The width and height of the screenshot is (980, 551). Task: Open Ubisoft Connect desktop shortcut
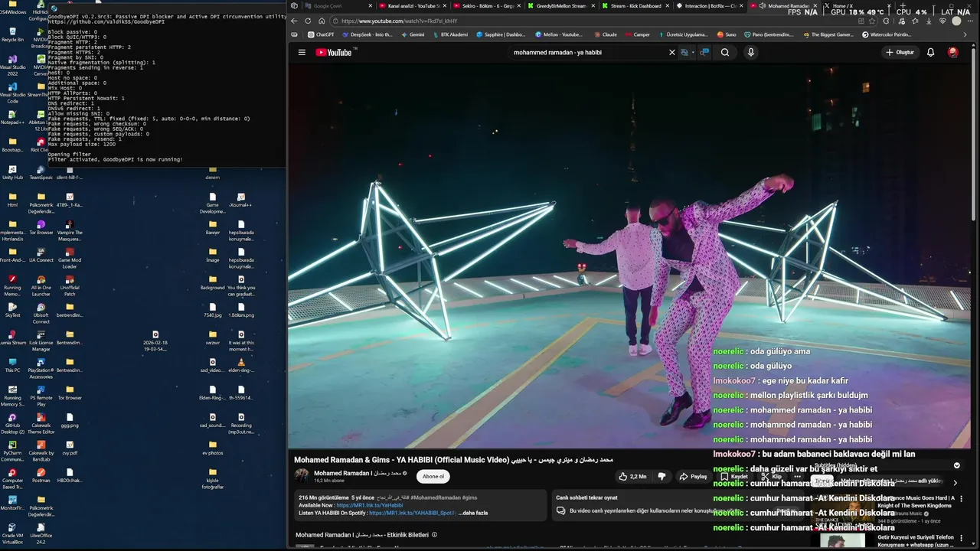(41, 312)
